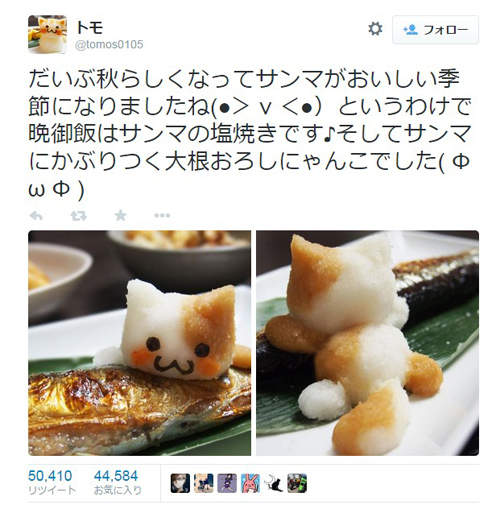Viewport: 500px width, 505px height.
Task: Open the left cat-face daikon photo
Action: (139, 343)
